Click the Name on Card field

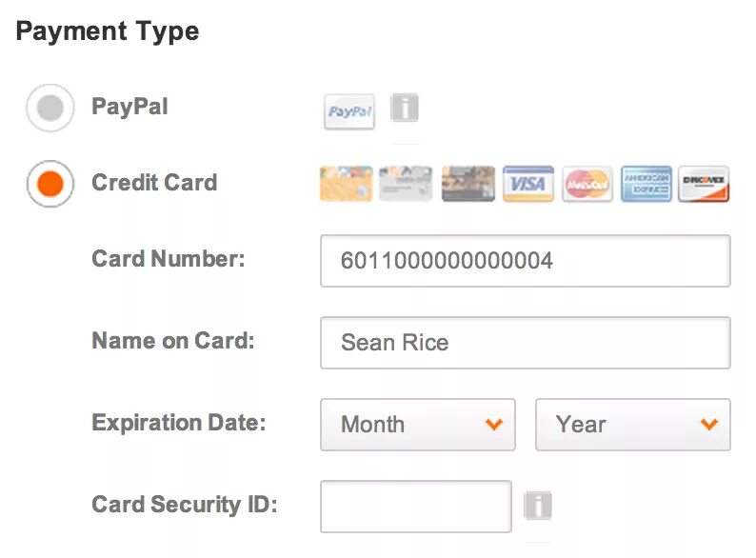(526, 343)
